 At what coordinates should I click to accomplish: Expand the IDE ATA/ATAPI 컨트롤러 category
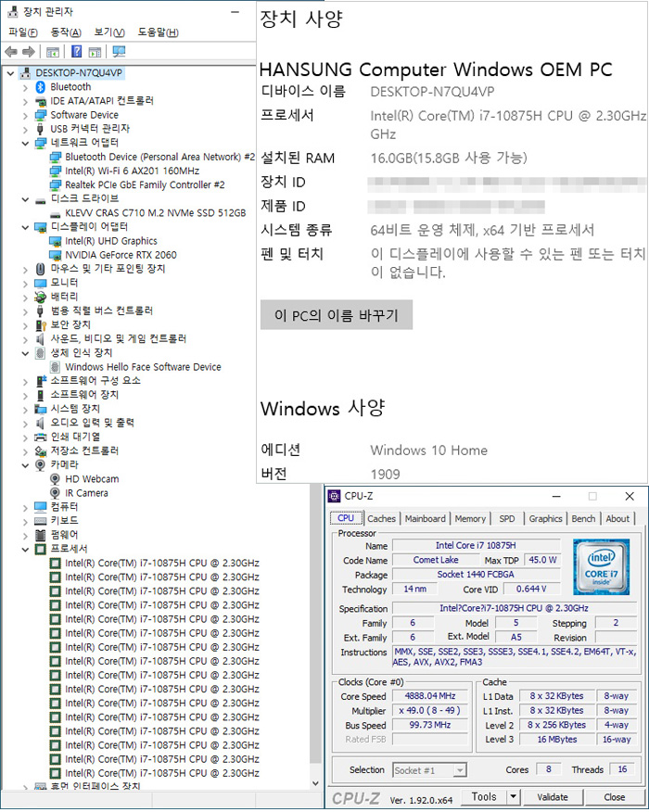click(25, 102)
